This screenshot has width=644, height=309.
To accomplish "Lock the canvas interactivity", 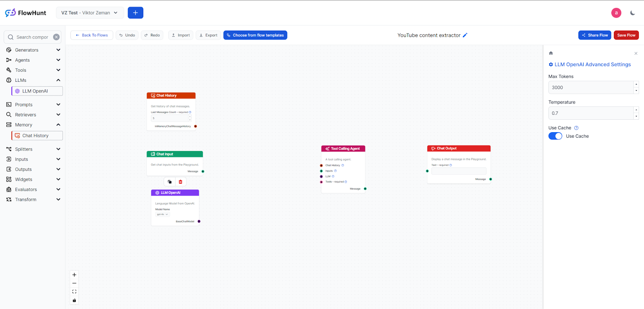I will pos(74,301).
